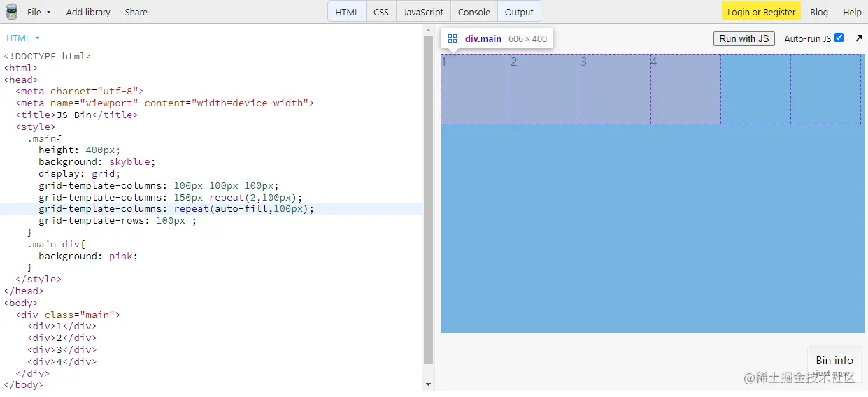Click the 'background: skyblue;' code line

click(x=97, y=161)
